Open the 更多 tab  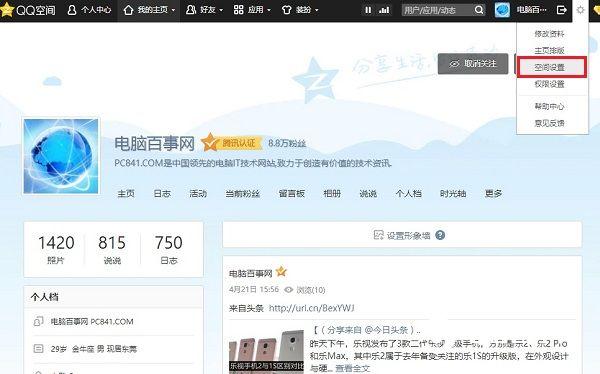(x=493, y=194)
